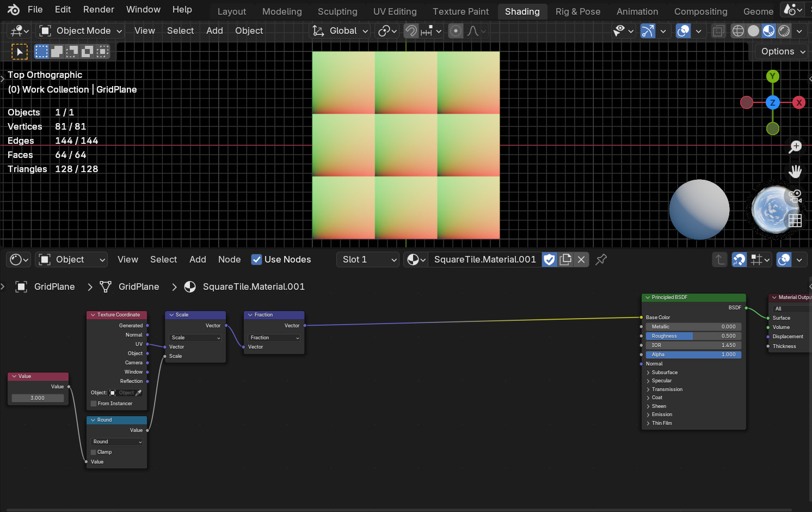This screenshot has height=512, width=812.
Task: Enable Clamp on Round node
Action: pos(94,452)
